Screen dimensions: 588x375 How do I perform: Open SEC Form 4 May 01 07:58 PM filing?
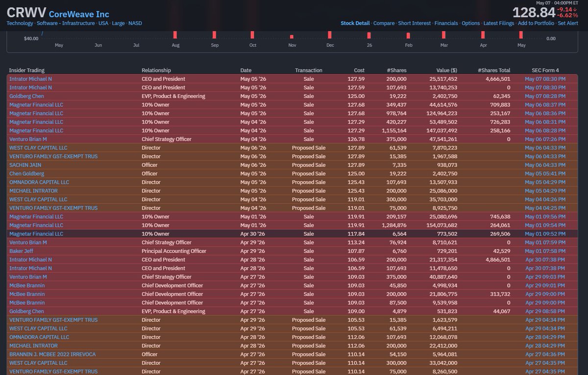click(545, 251)
